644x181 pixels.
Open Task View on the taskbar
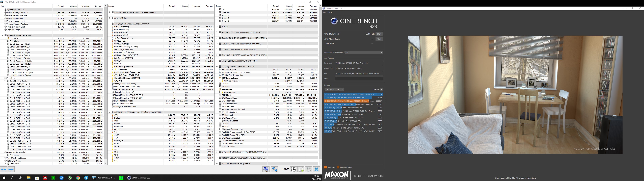[20, 178]
